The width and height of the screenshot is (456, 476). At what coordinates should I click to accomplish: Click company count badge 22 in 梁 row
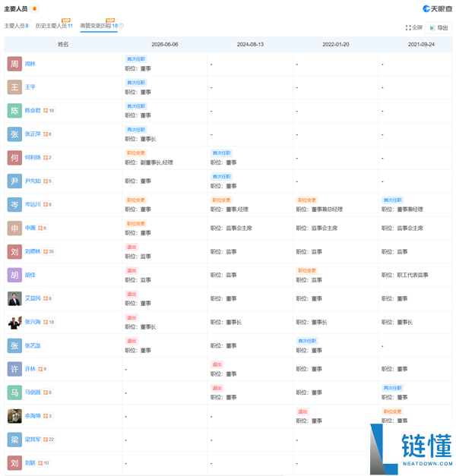pos(49,440)
